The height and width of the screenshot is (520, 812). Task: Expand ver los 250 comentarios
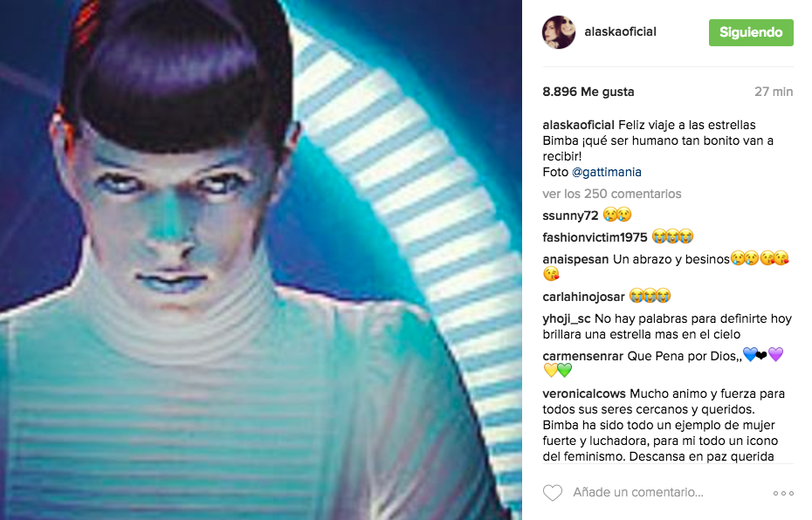pos(611,194)
